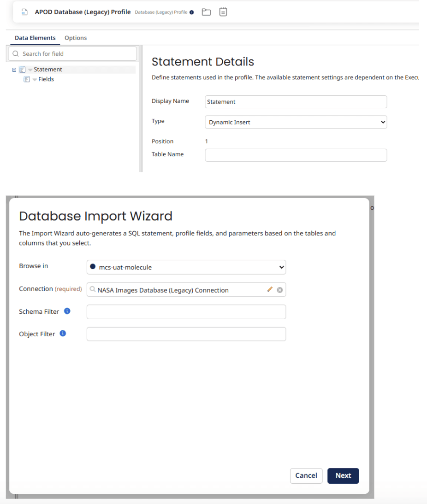Screen dimensions: 427x504
Task: Open the Type dropdown showing Dynamic Insert
Action: click(x=296, y=122)
